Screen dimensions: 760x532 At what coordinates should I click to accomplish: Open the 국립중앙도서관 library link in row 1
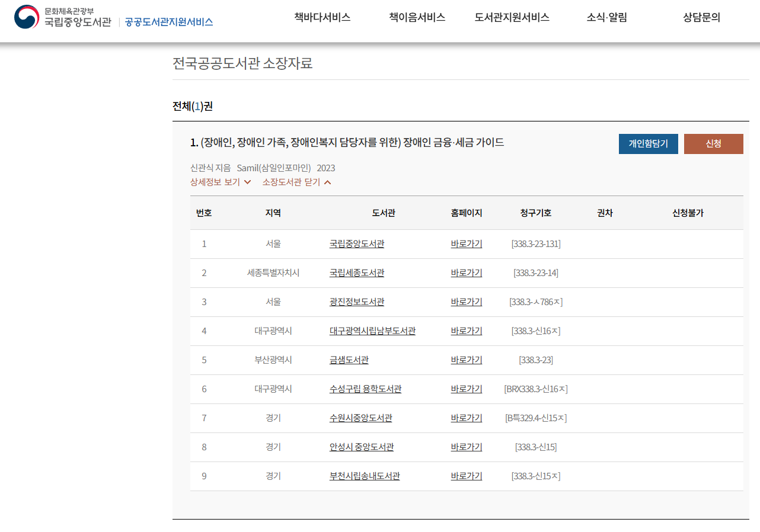click(357, 243)
